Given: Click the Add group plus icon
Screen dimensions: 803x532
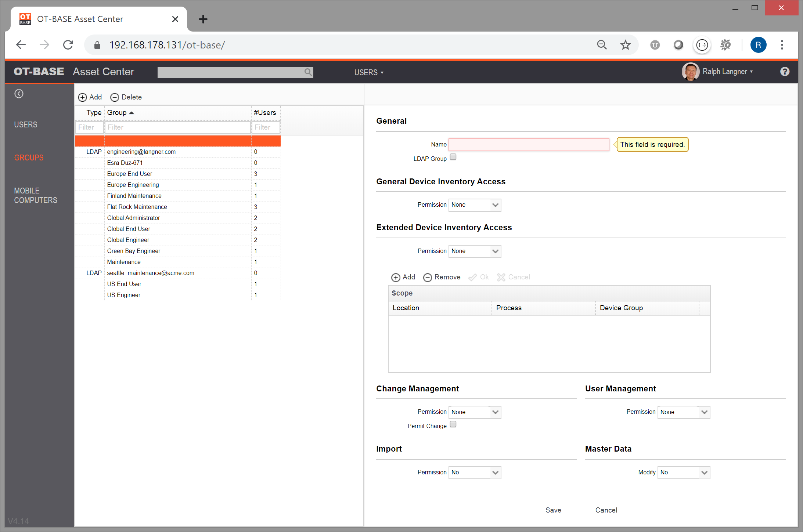Looking at the screenshot, I should click(82, 97).
